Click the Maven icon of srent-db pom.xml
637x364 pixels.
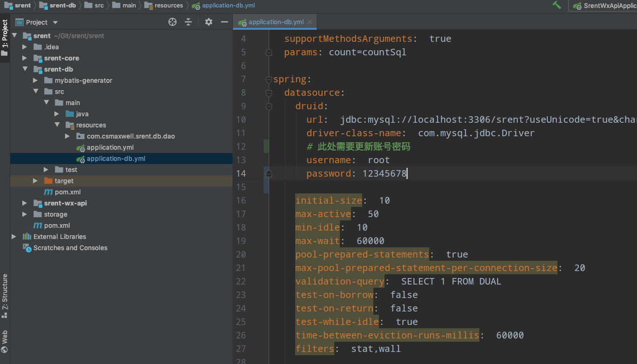pyautogui.click(x=48, y=192)
